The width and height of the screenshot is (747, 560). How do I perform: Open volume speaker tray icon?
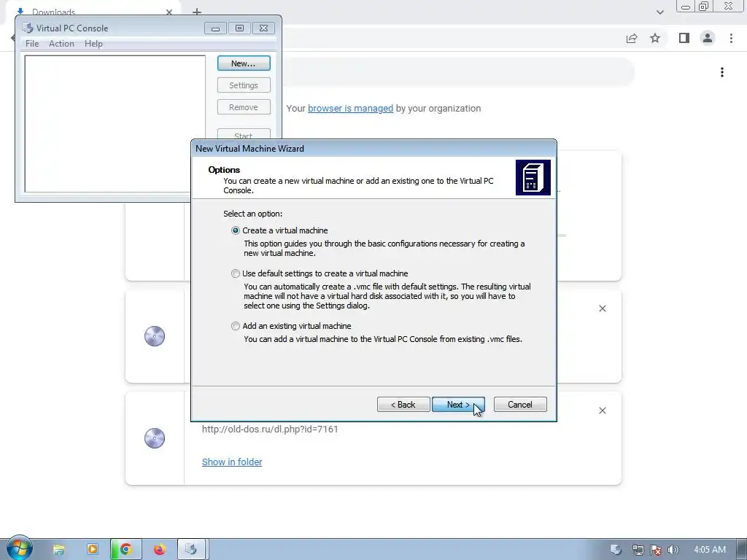[673, 550]
